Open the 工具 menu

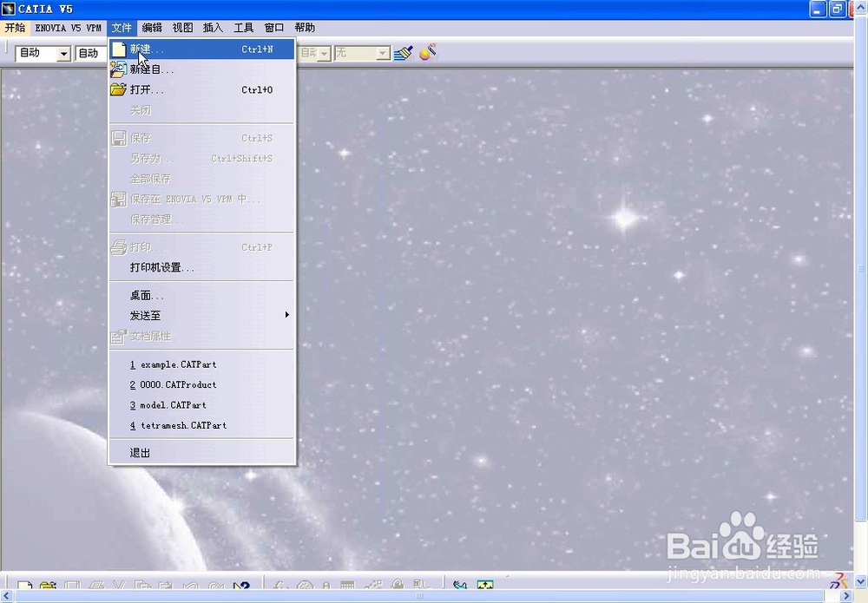pos(244,28)
